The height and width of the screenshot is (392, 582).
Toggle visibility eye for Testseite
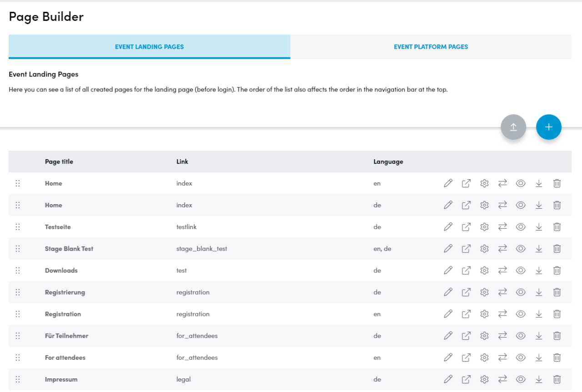coord(521,227)
